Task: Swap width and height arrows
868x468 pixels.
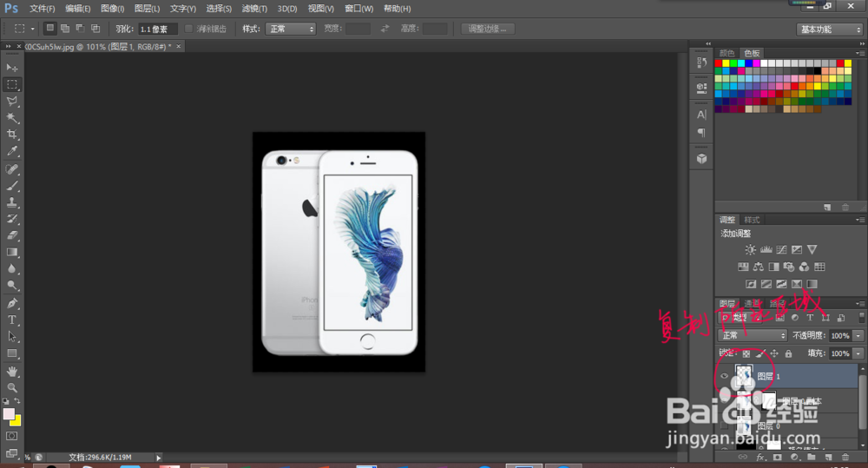Action: [x=385, y=29]
